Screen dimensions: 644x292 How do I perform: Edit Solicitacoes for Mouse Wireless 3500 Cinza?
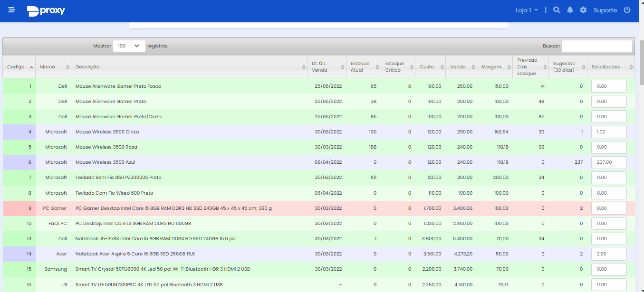point(609,132)
